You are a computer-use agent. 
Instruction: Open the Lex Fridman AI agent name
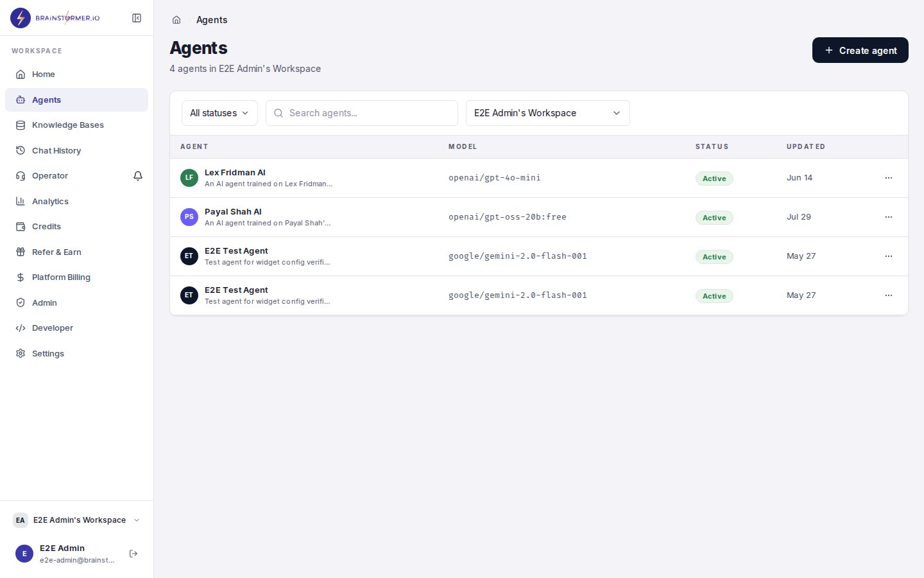click(x=235, y=173)
